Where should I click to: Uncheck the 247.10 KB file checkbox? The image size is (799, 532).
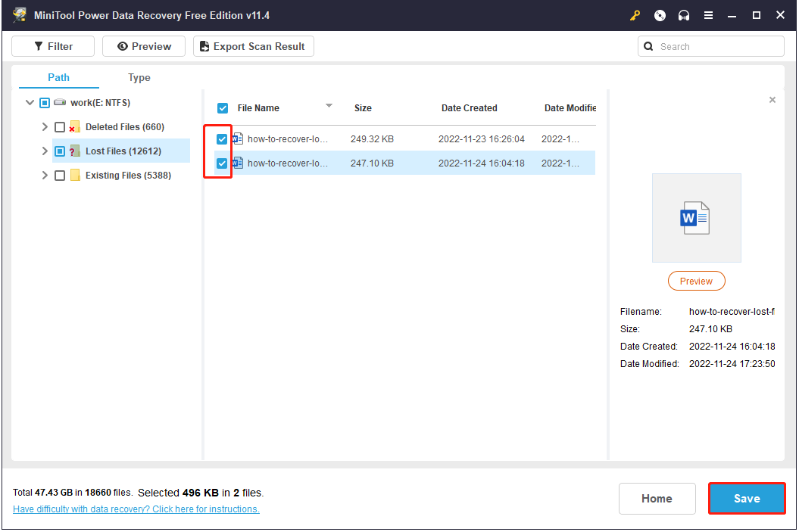tap(222, 163)
